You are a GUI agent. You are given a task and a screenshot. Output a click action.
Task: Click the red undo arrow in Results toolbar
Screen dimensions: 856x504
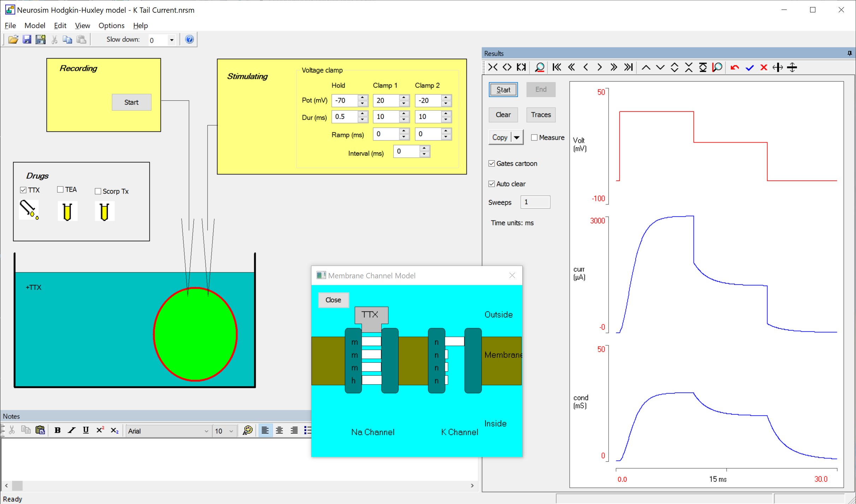click(x=735, y=67)
